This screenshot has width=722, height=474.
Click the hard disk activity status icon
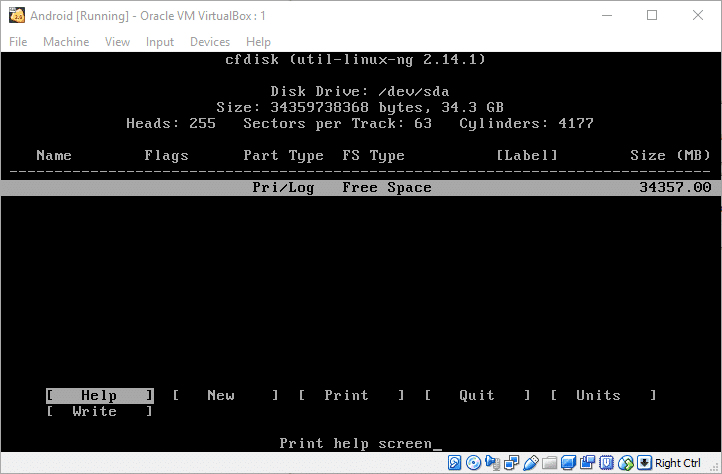(x=455, y=463)
